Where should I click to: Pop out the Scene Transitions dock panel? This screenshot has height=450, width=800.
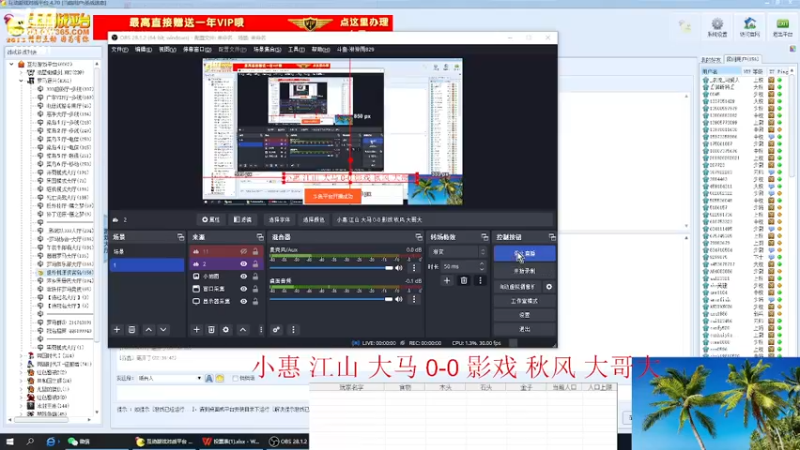(x=484, y=237)
